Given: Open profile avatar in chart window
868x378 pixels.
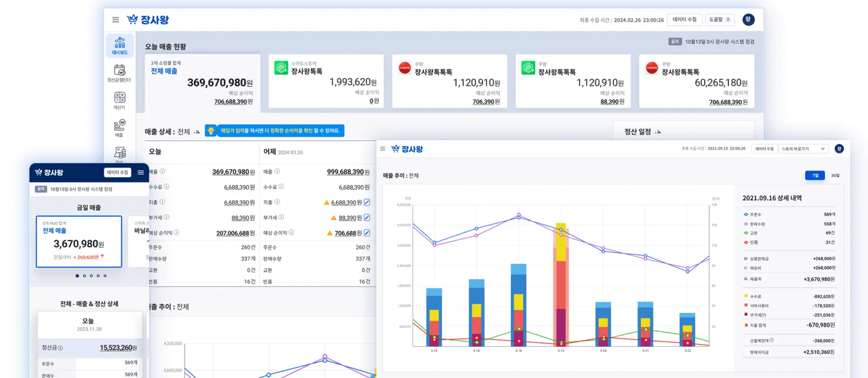Looking at the screenshot, I should tap(839, 149).
